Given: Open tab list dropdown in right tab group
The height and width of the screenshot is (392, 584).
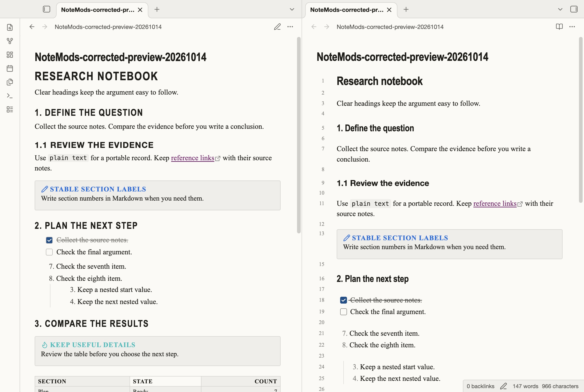Looking at the screenshot, I should [560, 10].
